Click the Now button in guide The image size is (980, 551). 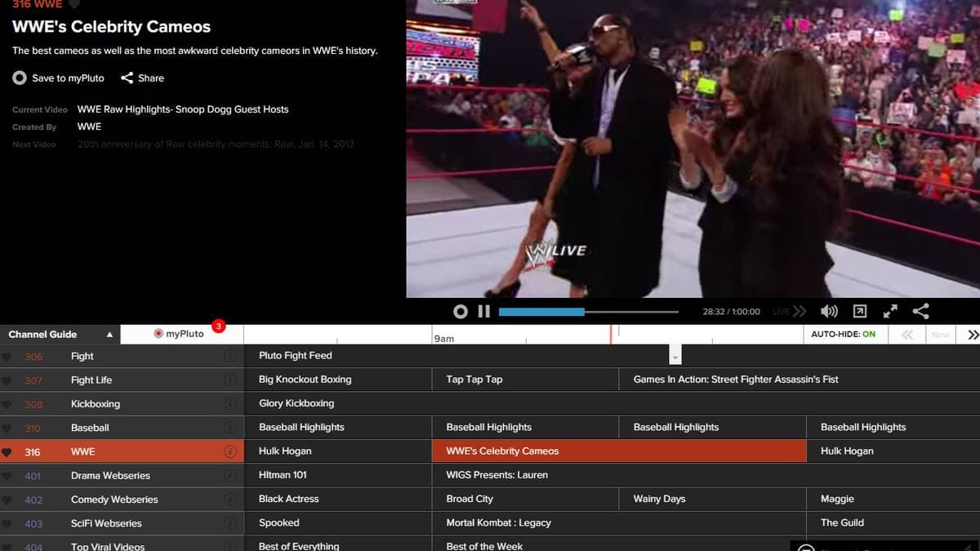click(x=941, y=335)
